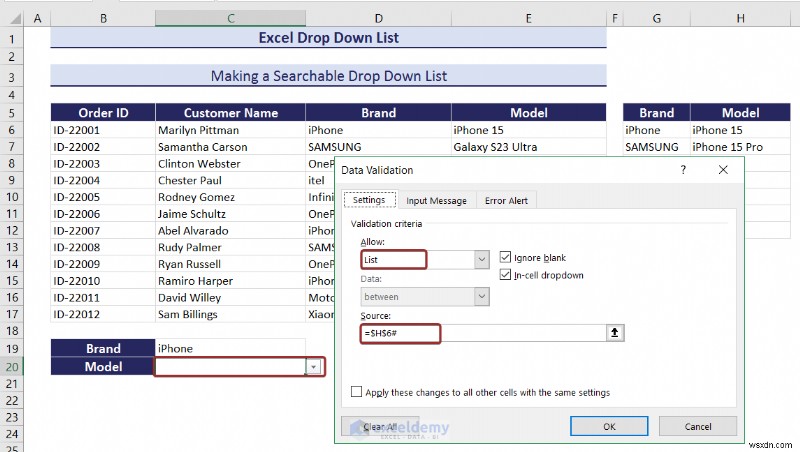The height and width of the screenshot is (452, 800).
Task: Click cell Ryan Russell
Action: pyautogui.click(x=231, y=264)
